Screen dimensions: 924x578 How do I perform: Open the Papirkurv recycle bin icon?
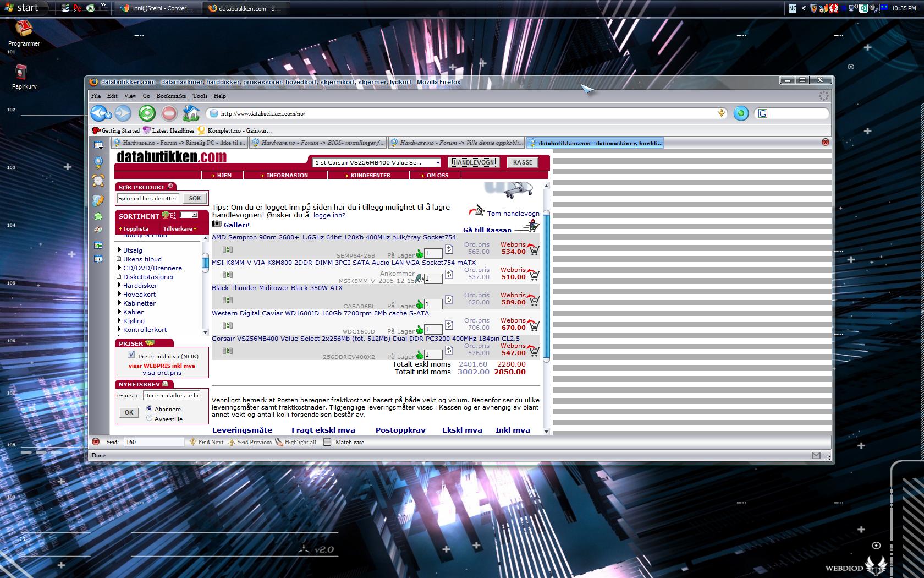21,72
